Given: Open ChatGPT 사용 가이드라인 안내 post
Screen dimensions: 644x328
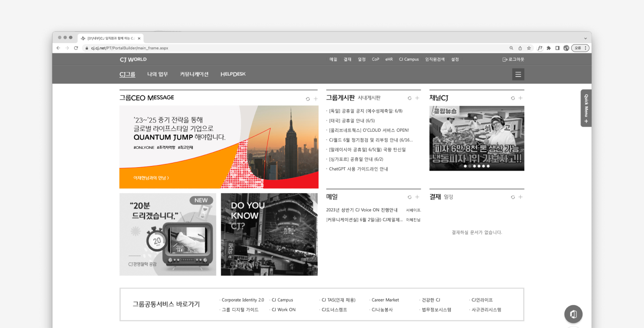Looking at the screenshot, I should (x=358, y=169).
